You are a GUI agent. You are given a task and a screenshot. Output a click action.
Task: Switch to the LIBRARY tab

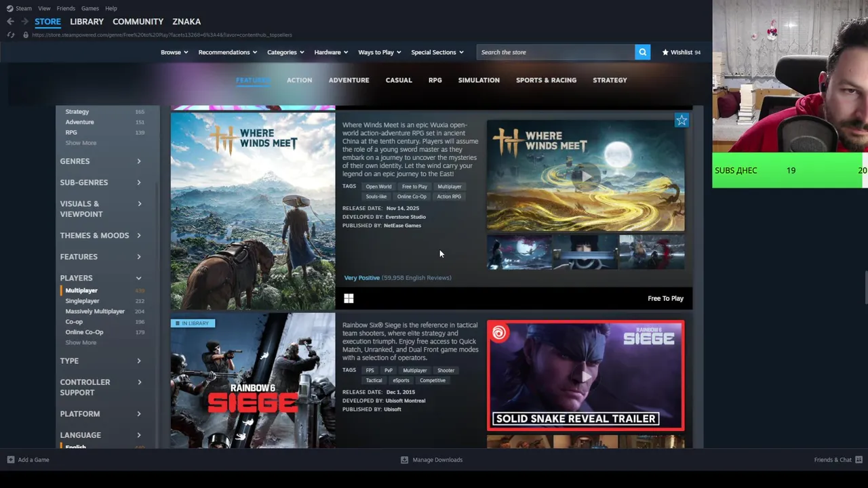87,22
